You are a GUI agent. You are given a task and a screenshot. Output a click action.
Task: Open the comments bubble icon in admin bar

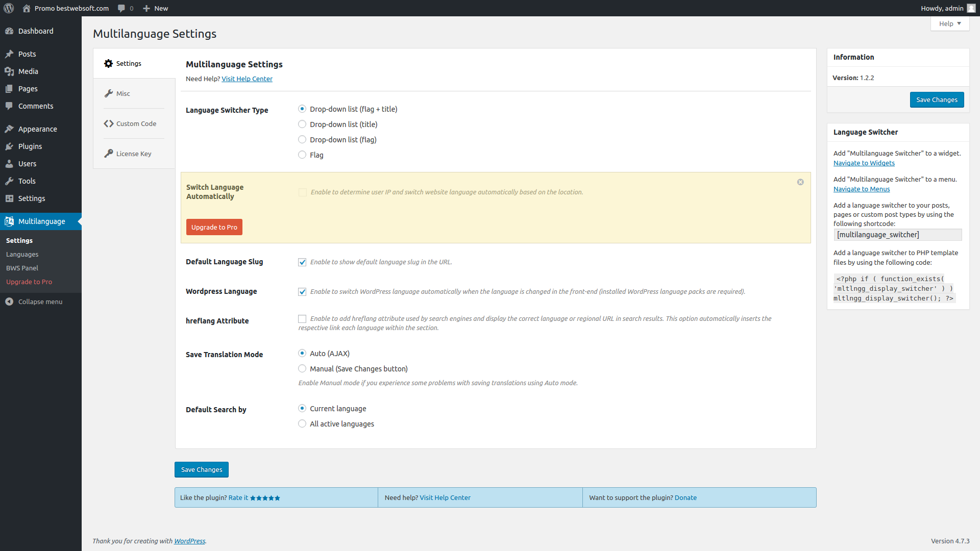tap(121, 8)
